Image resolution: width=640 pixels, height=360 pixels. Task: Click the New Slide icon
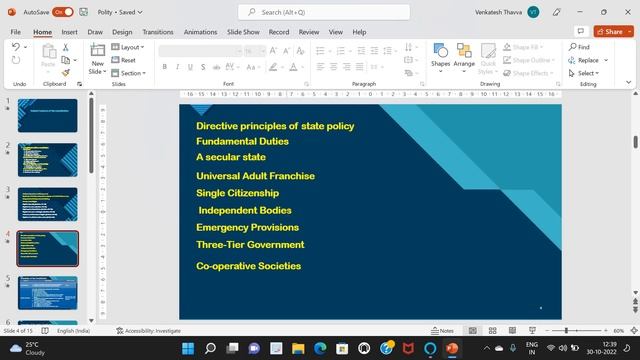pos(98,51)
